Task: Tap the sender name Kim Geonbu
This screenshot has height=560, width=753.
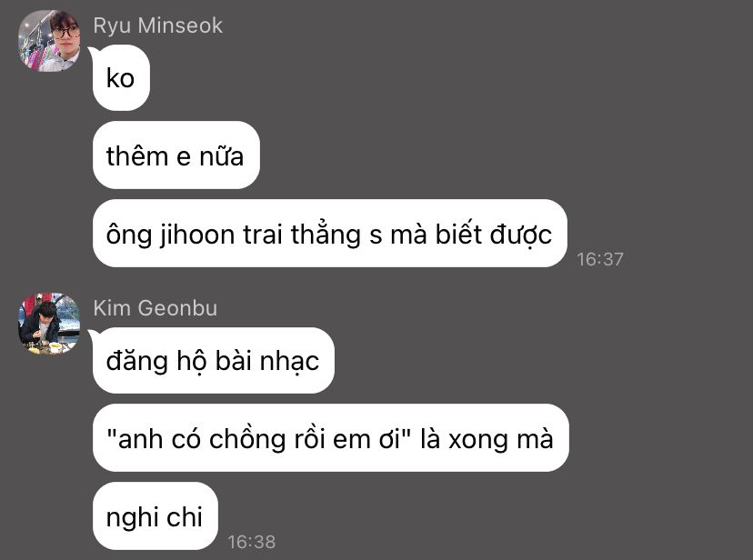Action: pyautogui.click(x=156, y=308)
